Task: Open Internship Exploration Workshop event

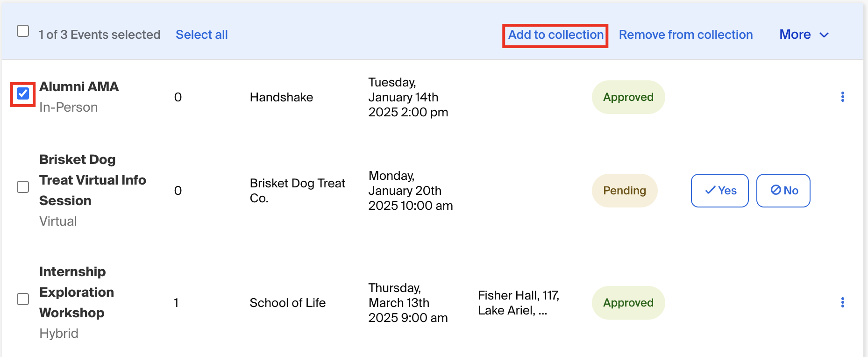Action: pyautogui.click(x=77, y=292)
